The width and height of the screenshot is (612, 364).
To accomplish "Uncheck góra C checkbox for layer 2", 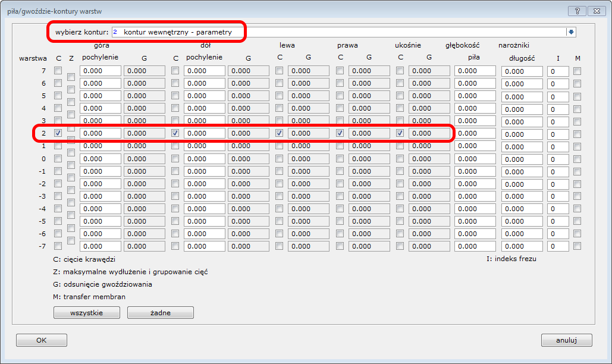I will pyautogui.click(x=58, y=133).
